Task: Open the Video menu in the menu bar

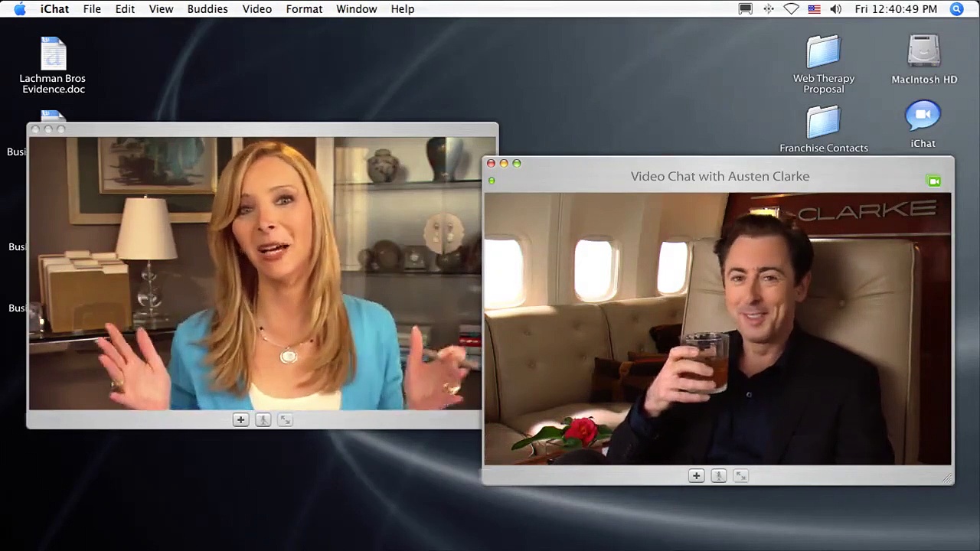Action: pyautogui.click(x=256, y=9)
